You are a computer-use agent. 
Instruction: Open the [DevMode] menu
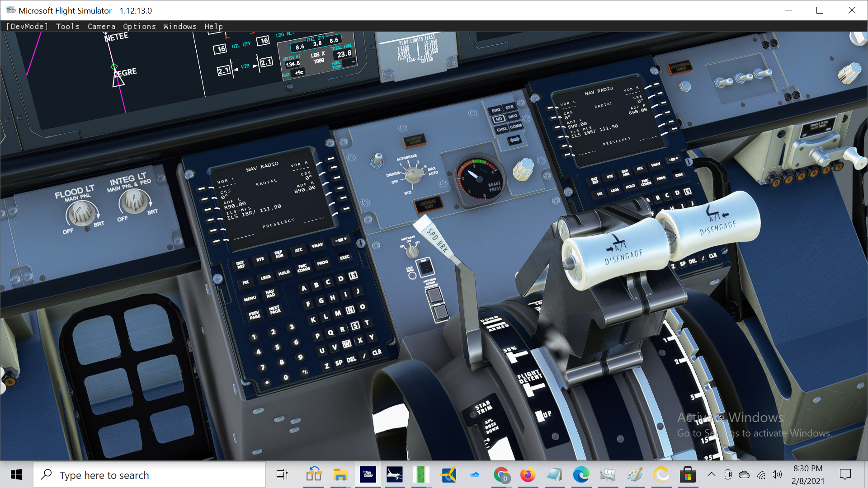point(27,26)
